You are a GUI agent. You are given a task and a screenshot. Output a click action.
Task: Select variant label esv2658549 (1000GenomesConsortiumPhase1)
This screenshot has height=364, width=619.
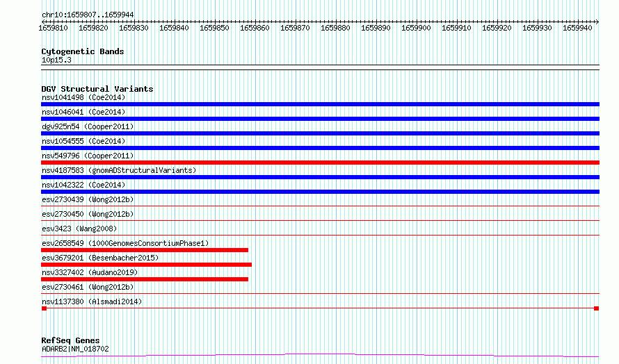(x=125, y=243)
